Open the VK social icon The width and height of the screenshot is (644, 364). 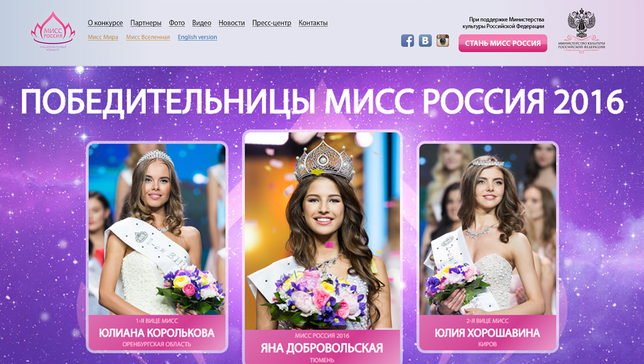tap(425, 41)
